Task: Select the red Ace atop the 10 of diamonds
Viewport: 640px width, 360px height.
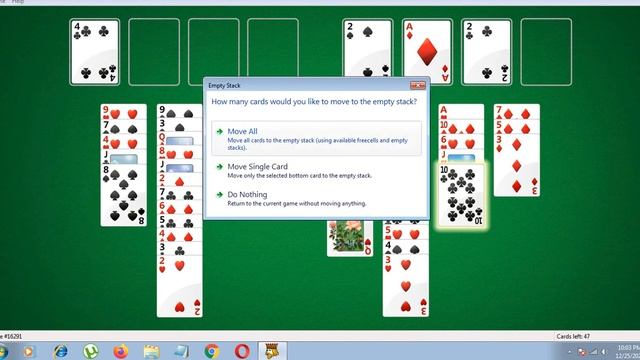Action: (461, 111)
